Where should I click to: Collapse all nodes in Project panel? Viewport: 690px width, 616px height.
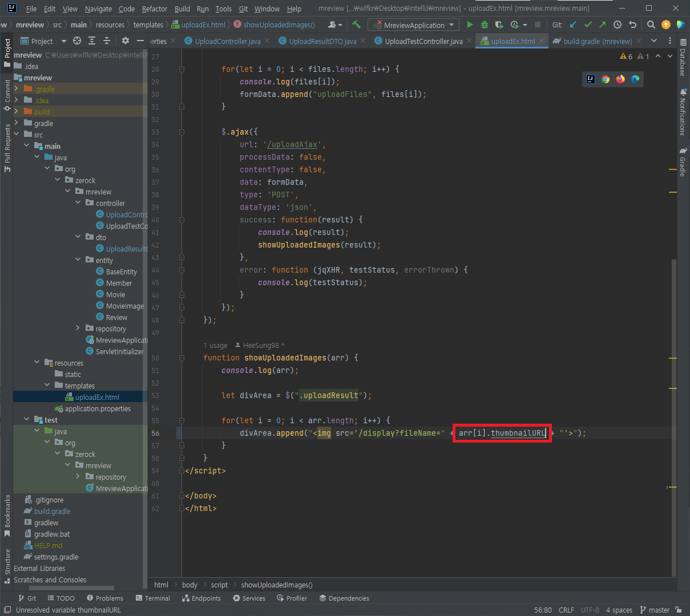[x=107, y=40]
